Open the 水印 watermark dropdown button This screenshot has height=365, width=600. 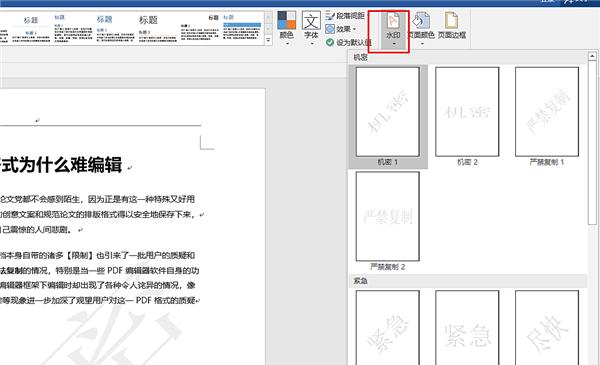[394, 30]
